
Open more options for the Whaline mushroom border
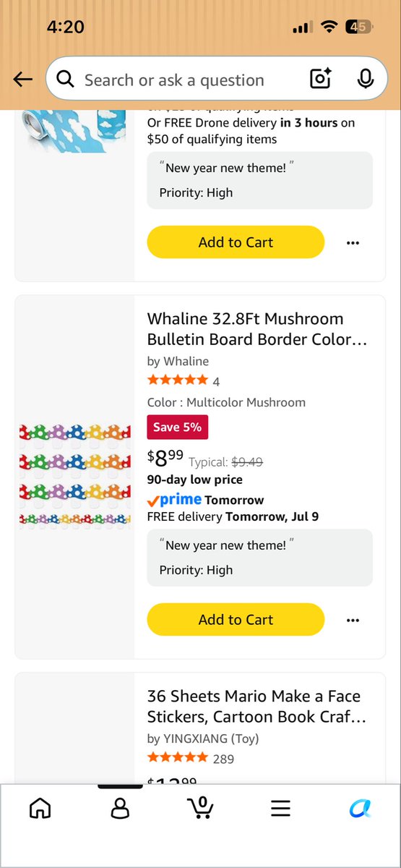pyautogui.click(x=353, y=620)
